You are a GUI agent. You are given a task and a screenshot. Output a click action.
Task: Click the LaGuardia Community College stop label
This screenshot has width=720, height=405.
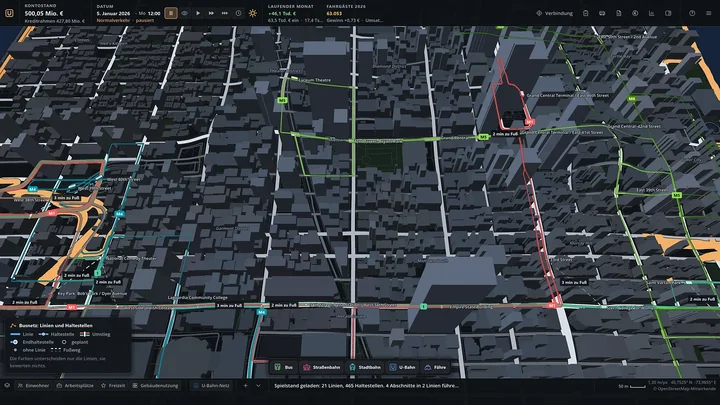click(x=198, y=298)
